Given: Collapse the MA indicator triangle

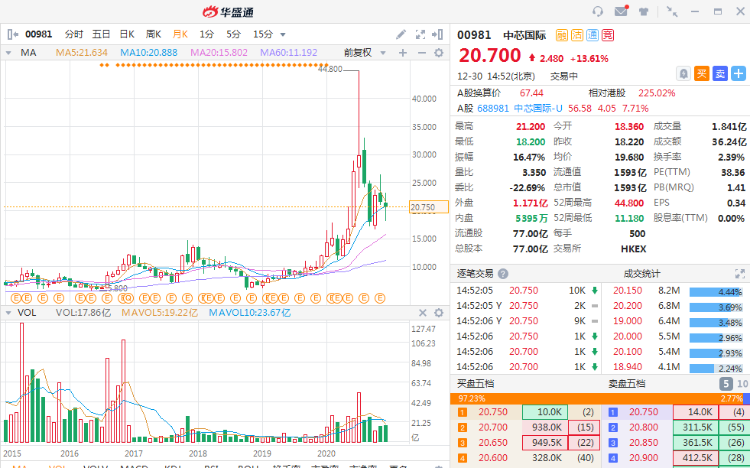Looking at the screenshot, I should [x=8, y=53].
